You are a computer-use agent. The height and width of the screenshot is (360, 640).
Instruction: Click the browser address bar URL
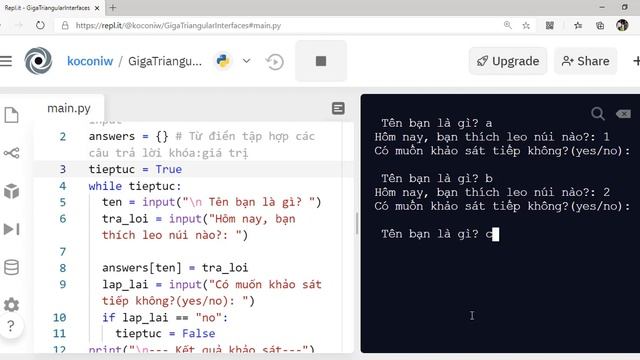pyautogui.click(x=178, y=25)
